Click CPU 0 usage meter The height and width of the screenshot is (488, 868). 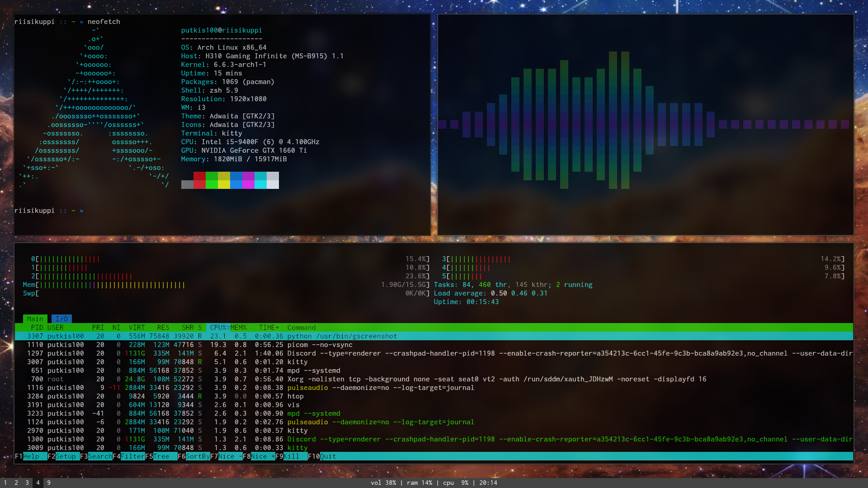[230, 259]
